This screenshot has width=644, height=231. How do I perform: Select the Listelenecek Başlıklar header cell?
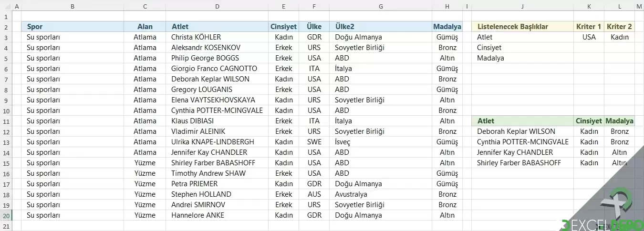click(522, 27)
